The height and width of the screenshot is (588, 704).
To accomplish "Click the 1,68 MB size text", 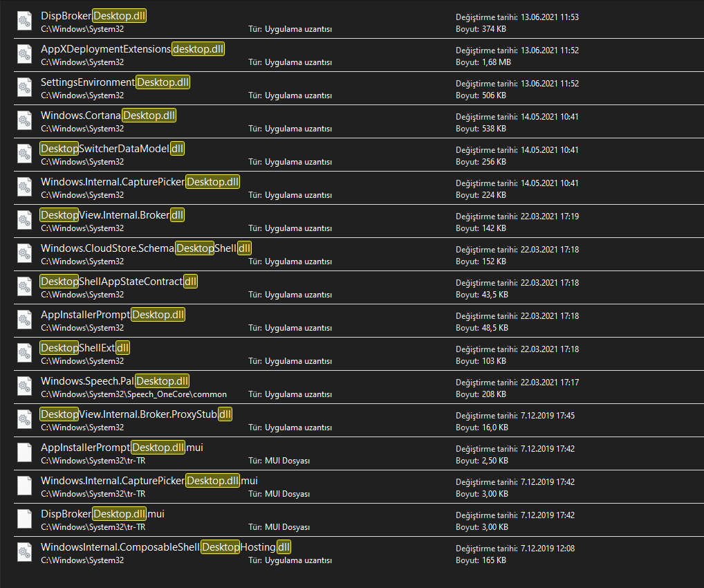I will 497,62.
